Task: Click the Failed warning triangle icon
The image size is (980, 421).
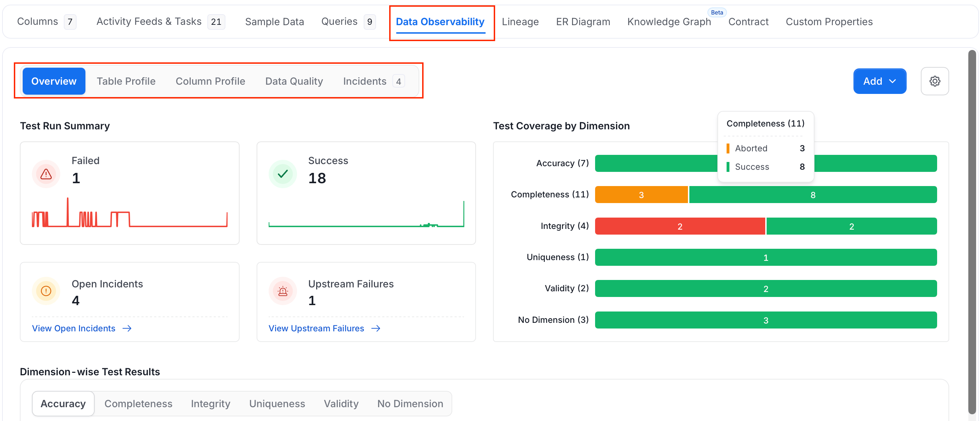Action: pyautogui.click(x=46, y=174)
